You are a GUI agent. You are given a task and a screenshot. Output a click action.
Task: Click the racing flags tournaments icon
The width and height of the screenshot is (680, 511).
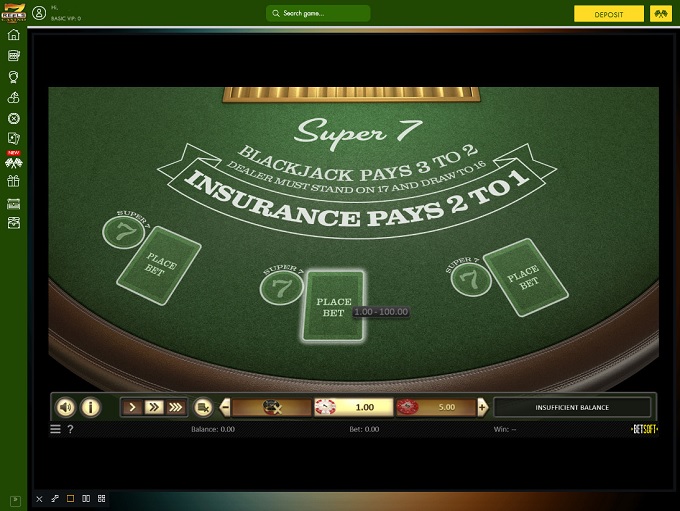[14, 162]
